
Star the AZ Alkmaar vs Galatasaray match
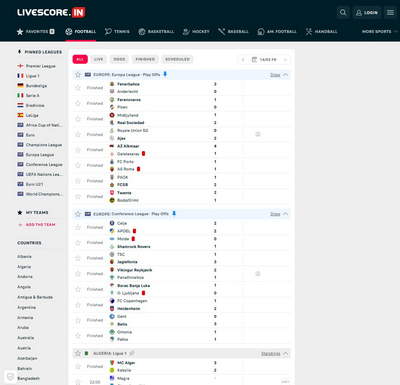point(78,150)
